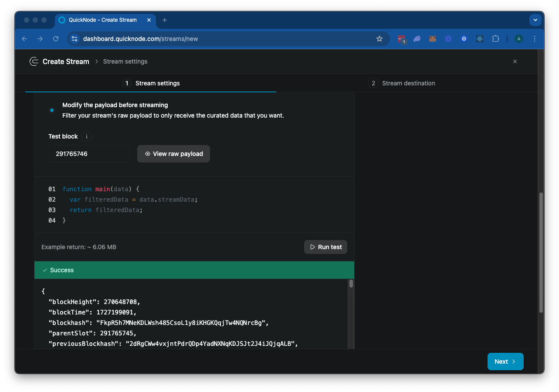The image size is (559, 392).
Task: Select Modify the payload before streaming option
Action: [x=52, y=110]
